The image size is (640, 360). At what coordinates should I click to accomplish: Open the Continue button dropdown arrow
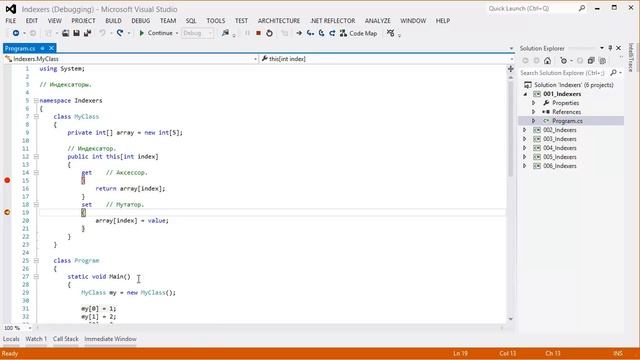click(177, 33)
